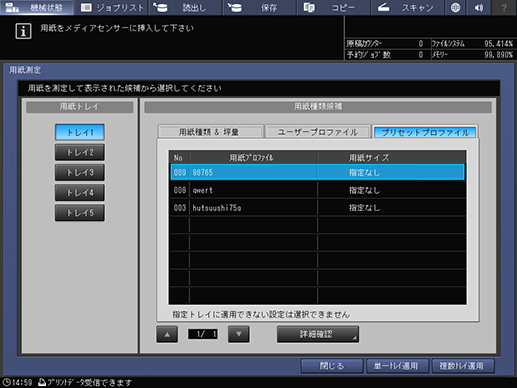
Task: Click 指定なし size cell in hutsuushi75g row
Action: coord(391,208)
